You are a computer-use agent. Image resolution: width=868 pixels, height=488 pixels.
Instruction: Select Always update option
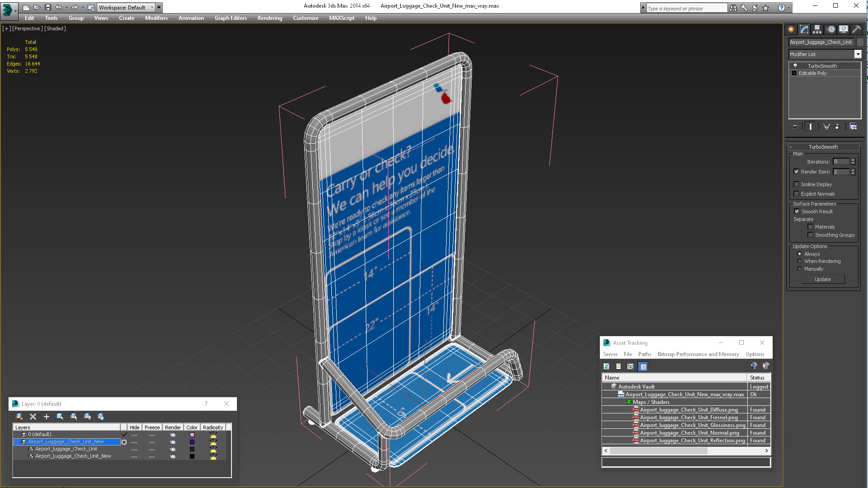point(799,254)
